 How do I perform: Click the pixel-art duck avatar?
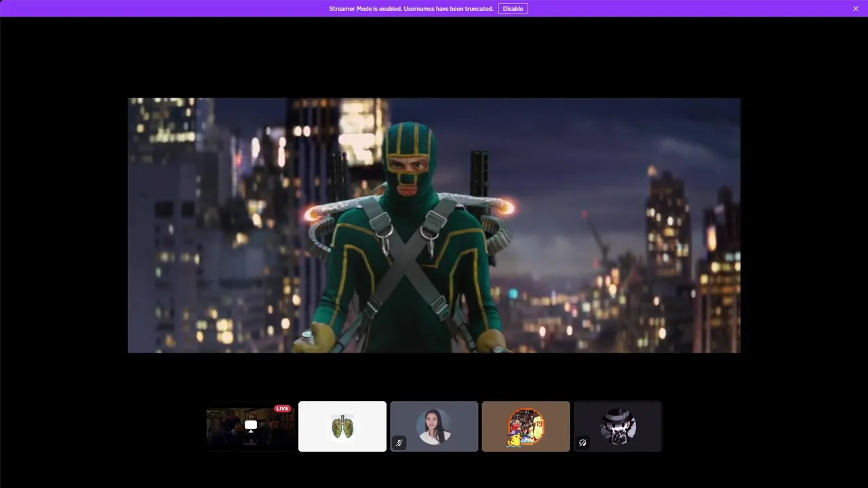coord(526,427)
